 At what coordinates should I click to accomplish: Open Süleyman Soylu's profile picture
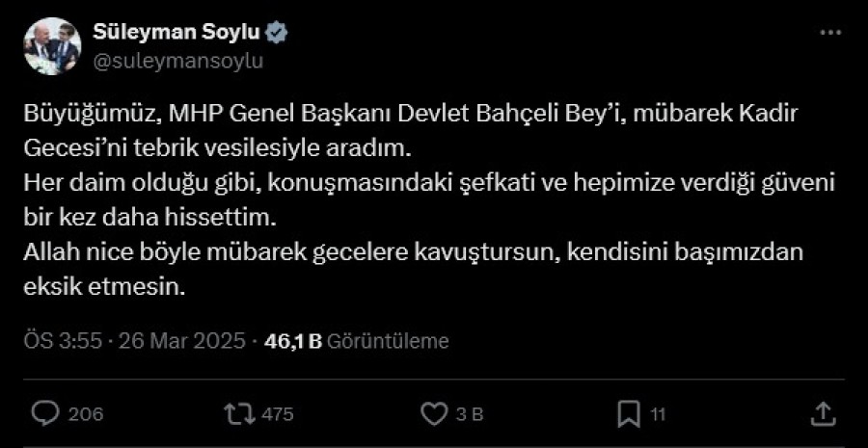pos(51,46)
